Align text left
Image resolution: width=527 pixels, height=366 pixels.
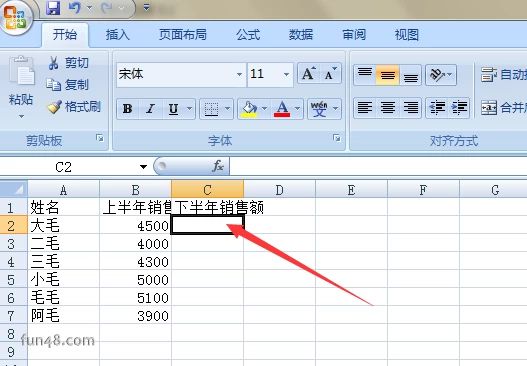click(x=365, y=108)
